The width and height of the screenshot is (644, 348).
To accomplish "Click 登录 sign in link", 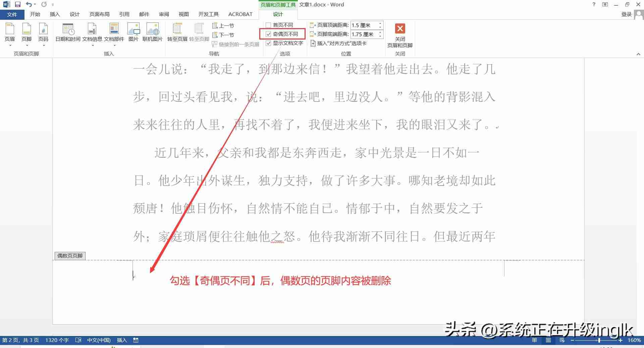I will [626, 14].
